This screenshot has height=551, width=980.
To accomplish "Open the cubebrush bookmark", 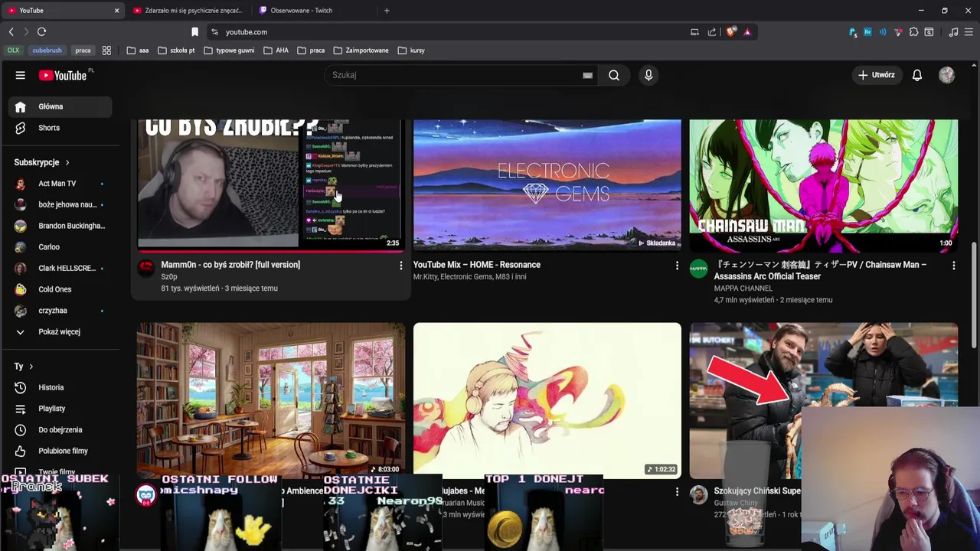I will (x=47, y=50).
